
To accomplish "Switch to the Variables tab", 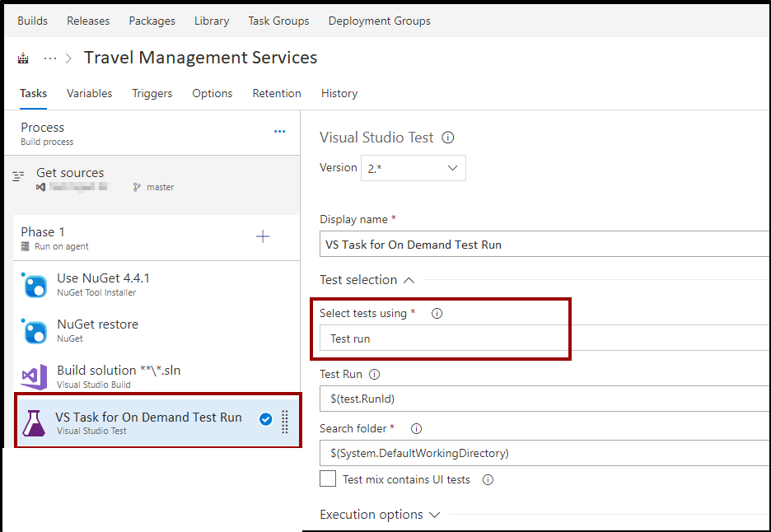I will pos(89,93).
